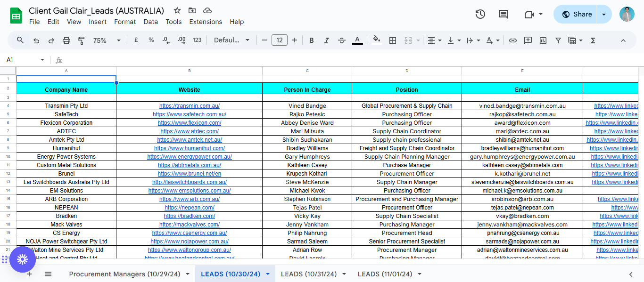
Task: Open the all sheets list
Action: point(48,274)
